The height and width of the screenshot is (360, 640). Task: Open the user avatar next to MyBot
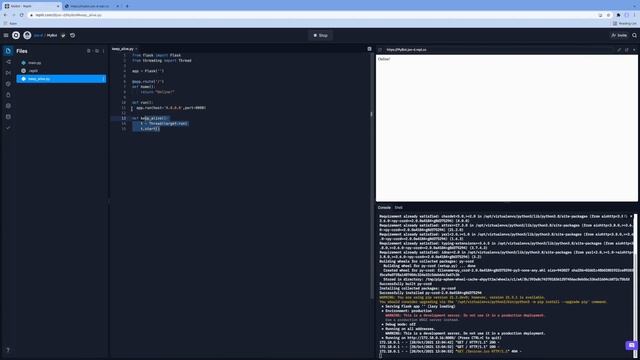click(x=27, y=36)
